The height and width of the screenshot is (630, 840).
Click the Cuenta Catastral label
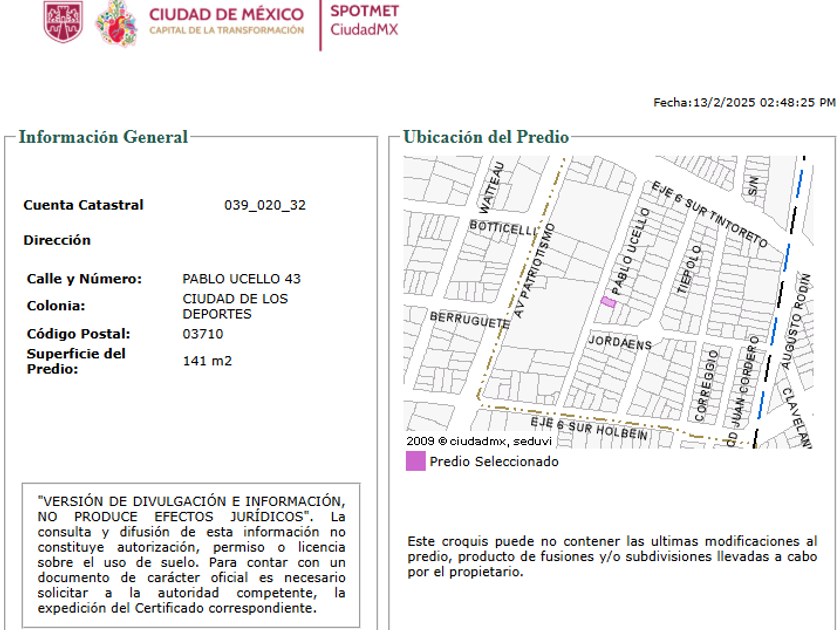(x=84, y=205)
